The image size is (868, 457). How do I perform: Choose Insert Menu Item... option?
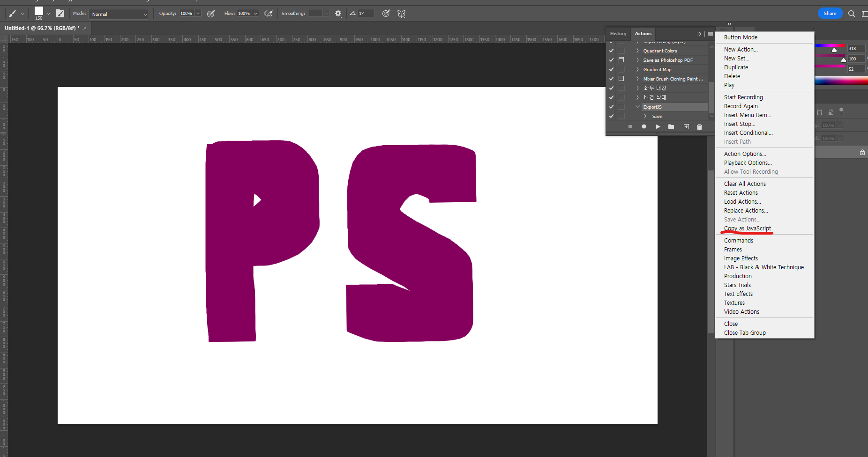click(748, 115)
